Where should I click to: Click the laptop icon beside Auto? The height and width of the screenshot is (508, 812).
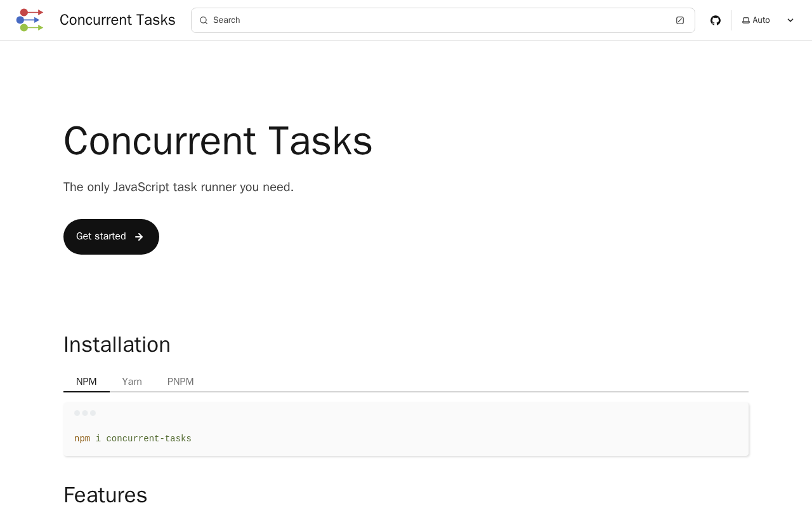(x=746, y=20)
